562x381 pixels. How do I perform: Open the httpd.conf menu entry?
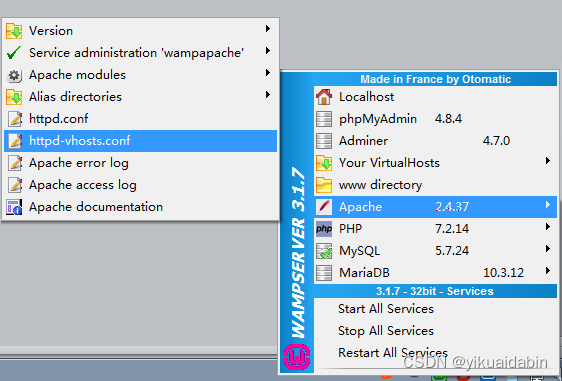click(140, 119)
